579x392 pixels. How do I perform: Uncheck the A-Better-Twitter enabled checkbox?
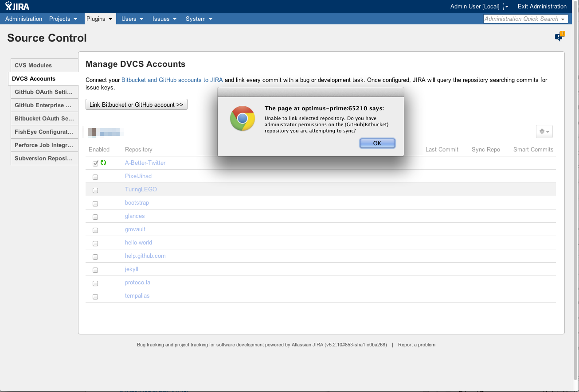click(x=95, y=163)
